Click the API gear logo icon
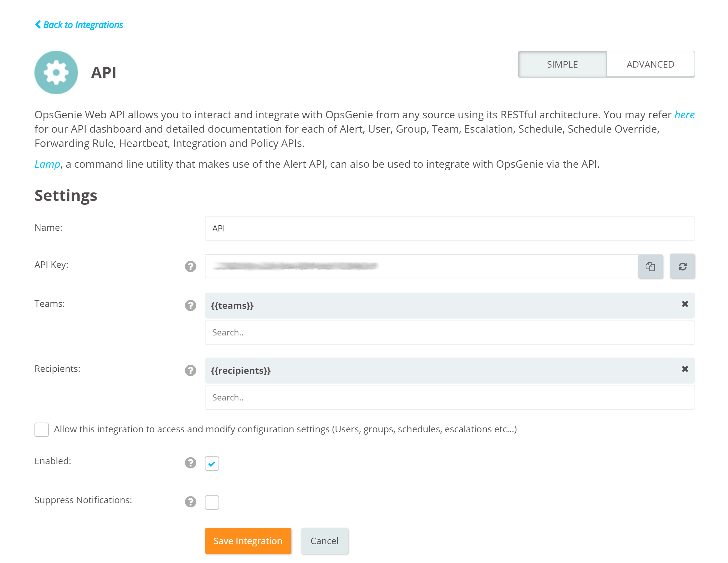 [x=56, y=72]
